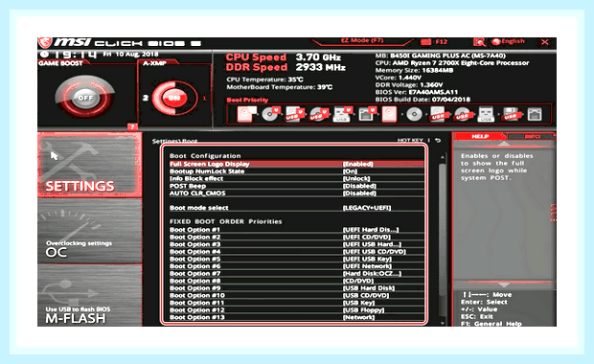Switch to EZ Mode (F7)

tap(362, 41)
